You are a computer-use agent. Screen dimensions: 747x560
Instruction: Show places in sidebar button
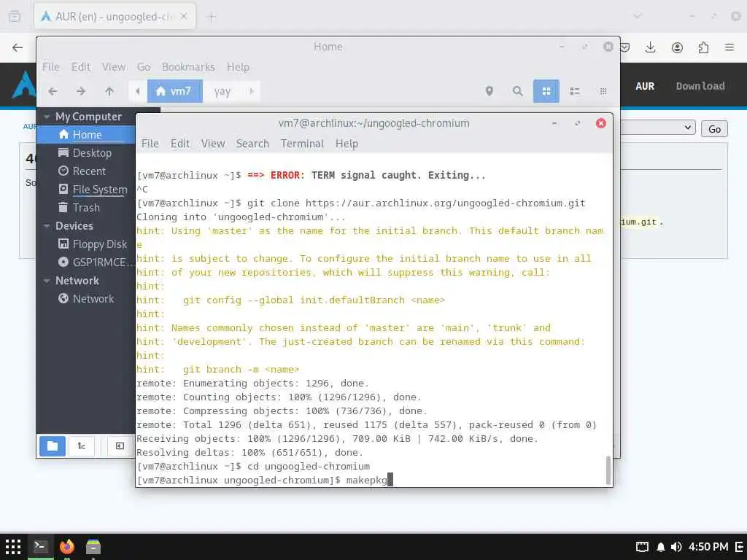[x=53, y=446]
